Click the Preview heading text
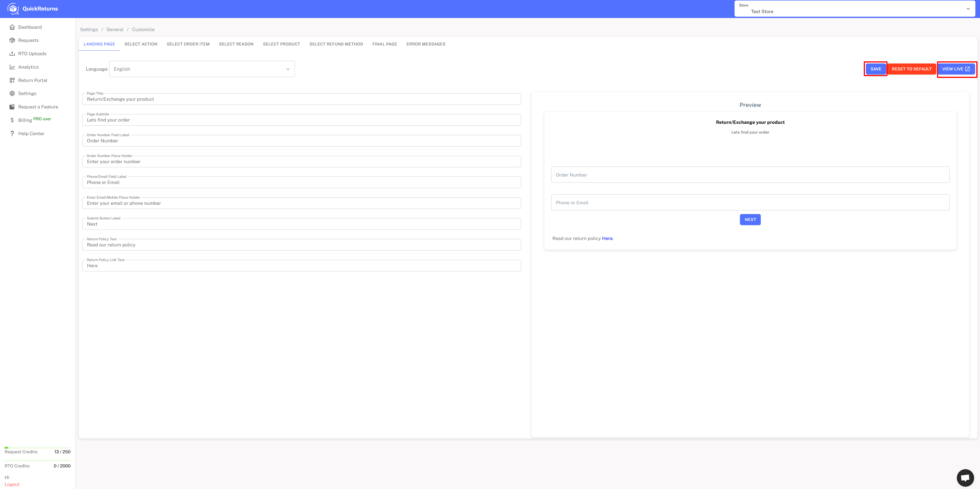The image size is (980, 489). click(750, 105)
